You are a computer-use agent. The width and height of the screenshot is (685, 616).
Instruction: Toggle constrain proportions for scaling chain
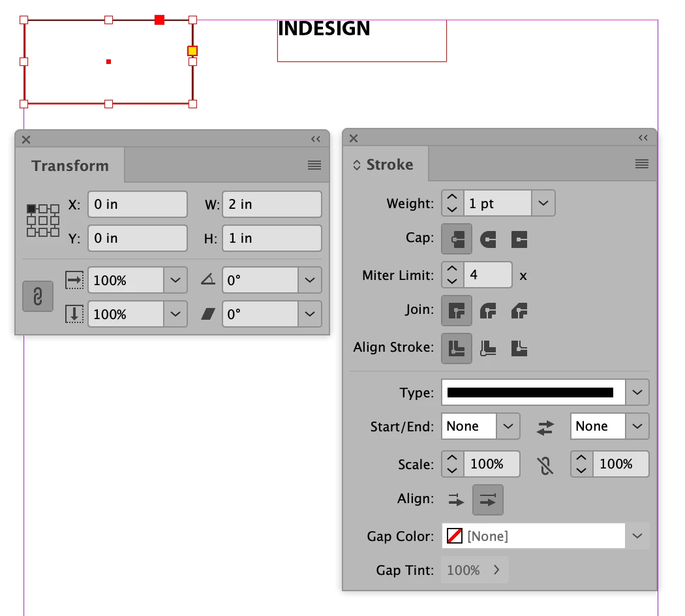point(38,296)
